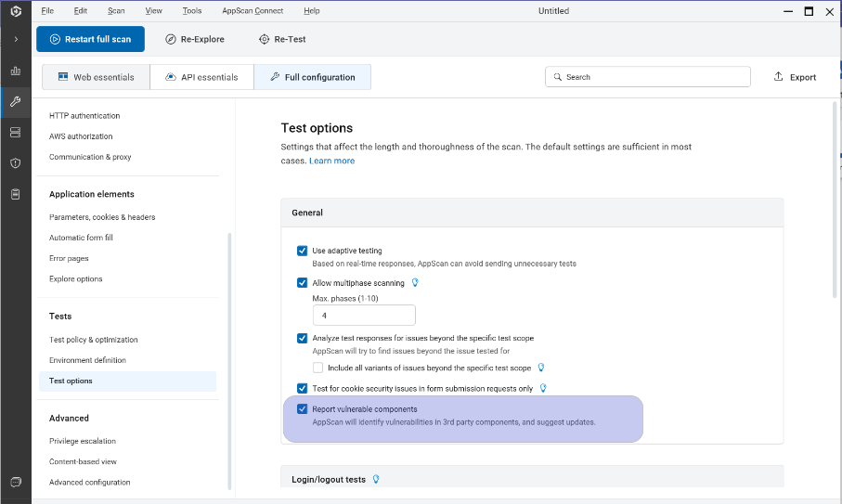
Task: Open the tasks clipboard sidebar icon
Action: (16, 194)
